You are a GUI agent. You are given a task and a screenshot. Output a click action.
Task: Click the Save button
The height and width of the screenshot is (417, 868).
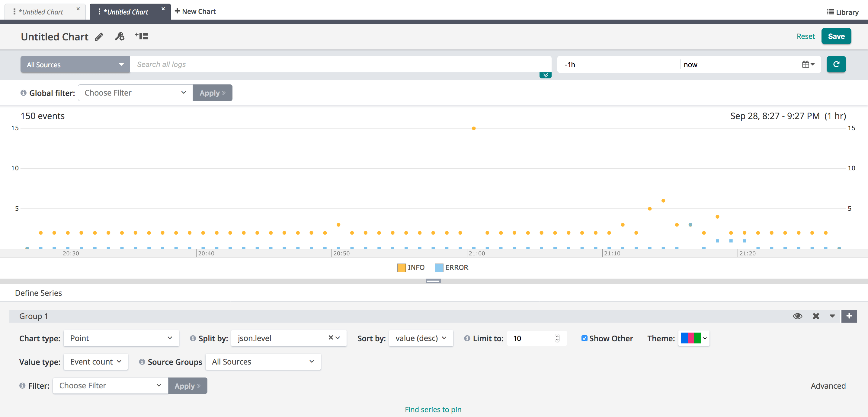tap(836, 36)
